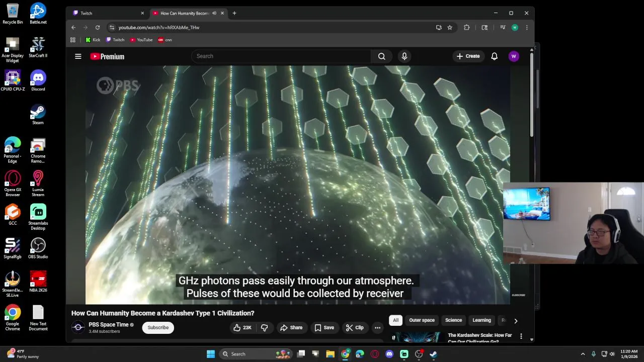The image size is (644, 362).
Task: Open Opera GX Browser desktop shortcut
Action: pyautogui.click(x=13, y=184)
